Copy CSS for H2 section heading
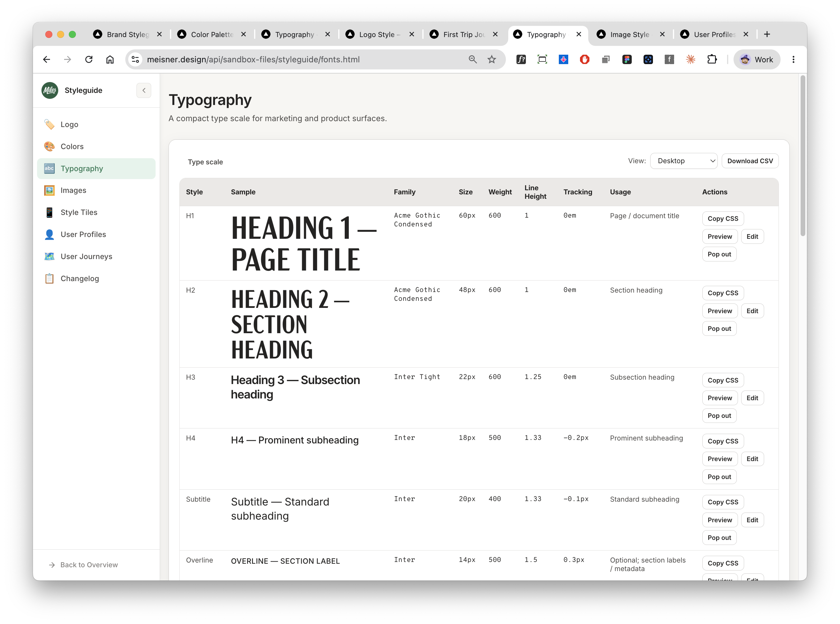The height and width of the screenshot is (624, 840). pos(723,293)
